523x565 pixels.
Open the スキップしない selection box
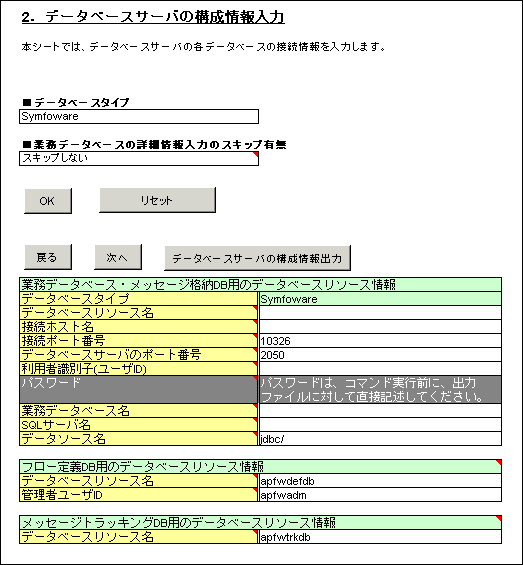pos(139,159)
